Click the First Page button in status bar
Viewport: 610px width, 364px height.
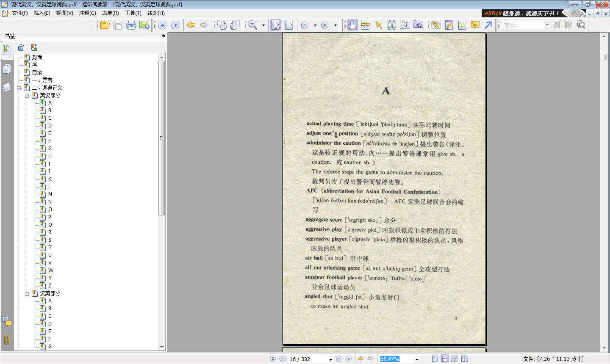click(273, 358)
